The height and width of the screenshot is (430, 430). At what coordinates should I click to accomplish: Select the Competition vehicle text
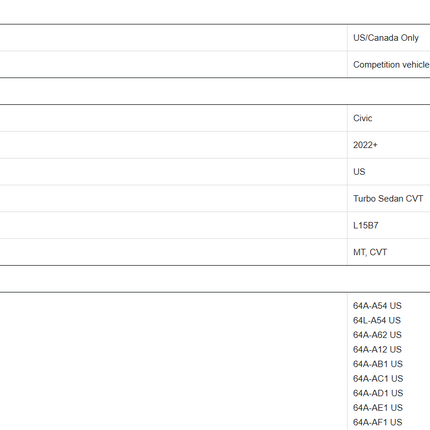(x=391, y=65)
